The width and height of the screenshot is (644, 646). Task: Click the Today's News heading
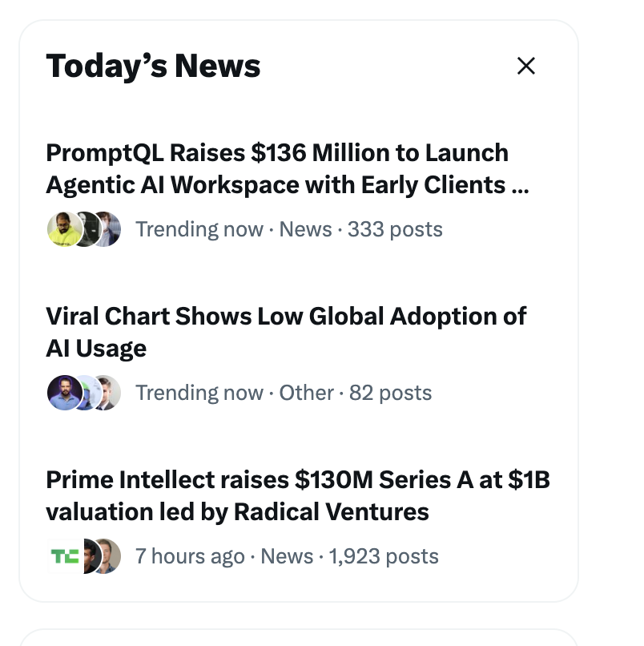(x=153, y=66)
